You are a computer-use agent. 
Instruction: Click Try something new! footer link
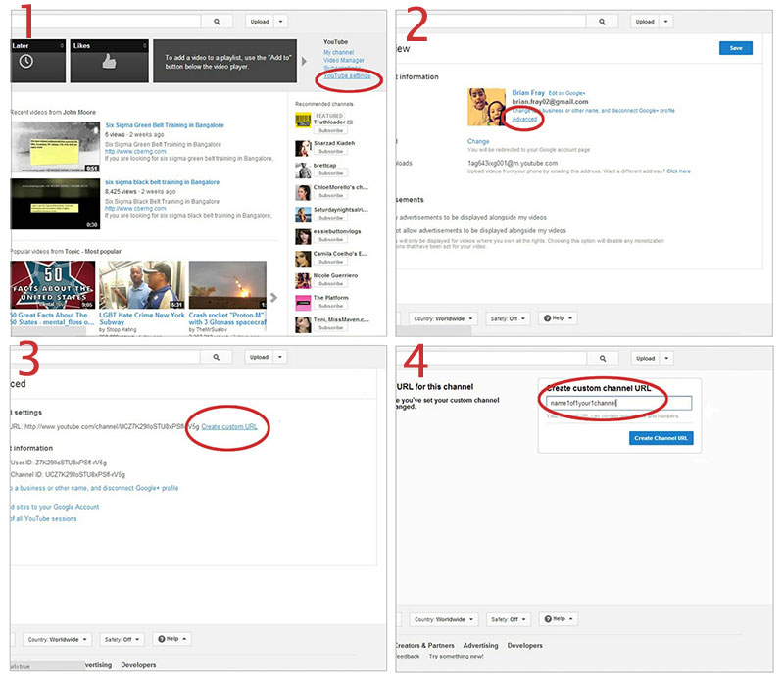[456, 656]
